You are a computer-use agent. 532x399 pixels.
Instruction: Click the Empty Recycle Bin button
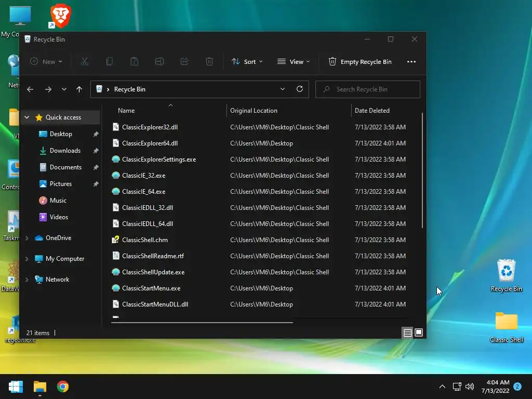coord(361,62)
